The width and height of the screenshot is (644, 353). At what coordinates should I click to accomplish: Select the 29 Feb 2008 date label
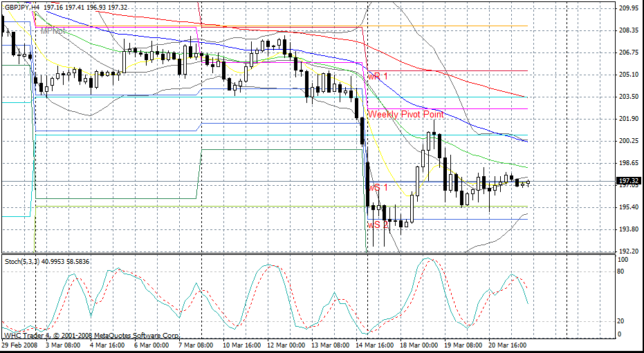point(21,344)
